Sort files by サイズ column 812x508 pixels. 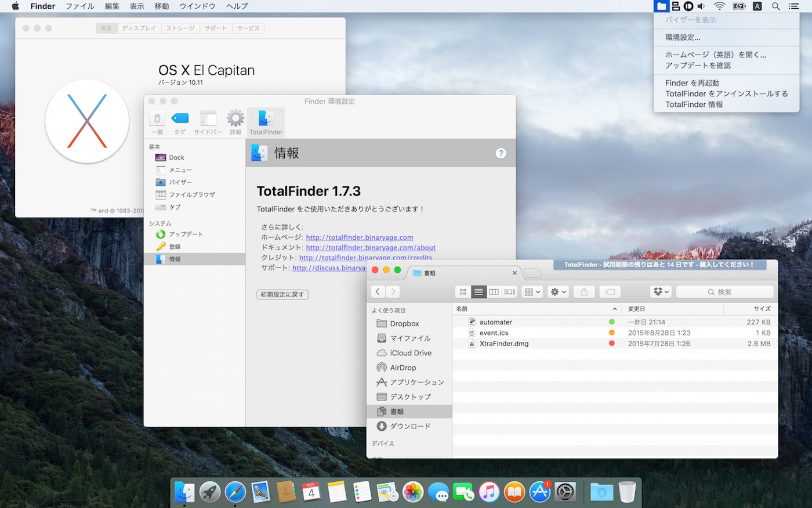751,309
